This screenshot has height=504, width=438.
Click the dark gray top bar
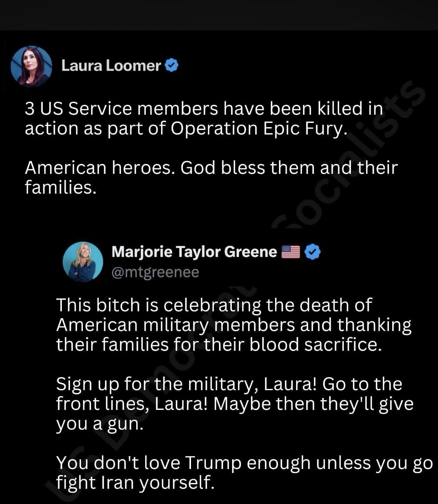click(x=219, y=15)
